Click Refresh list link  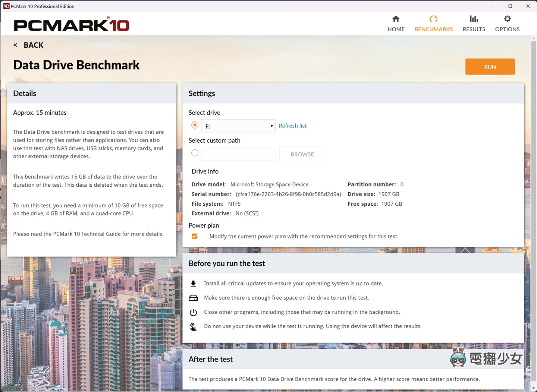[x=293, y=126]
